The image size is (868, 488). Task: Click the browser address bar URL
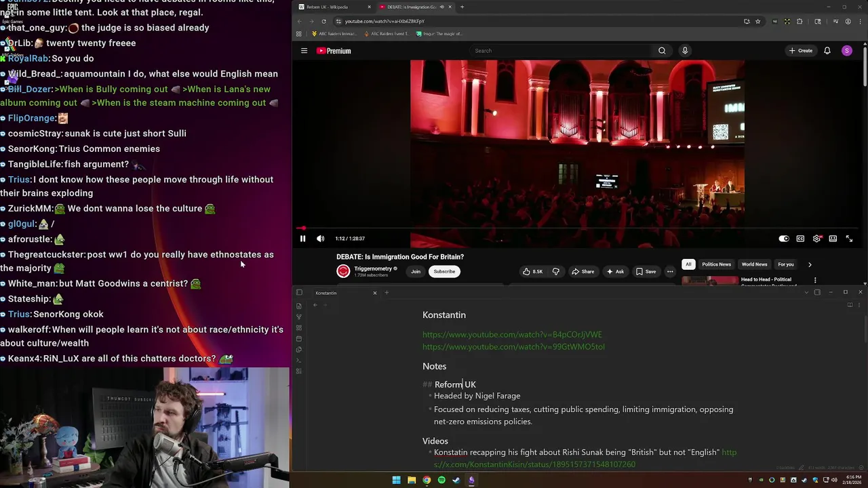click(384, 21)
